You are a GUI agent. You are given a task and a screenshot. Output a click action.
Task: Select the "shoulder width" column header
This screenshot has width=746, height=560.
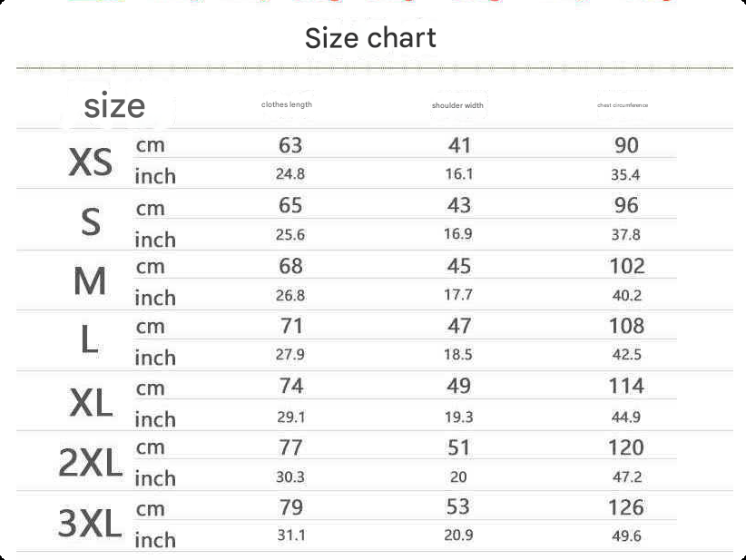[x=457, y=105]
